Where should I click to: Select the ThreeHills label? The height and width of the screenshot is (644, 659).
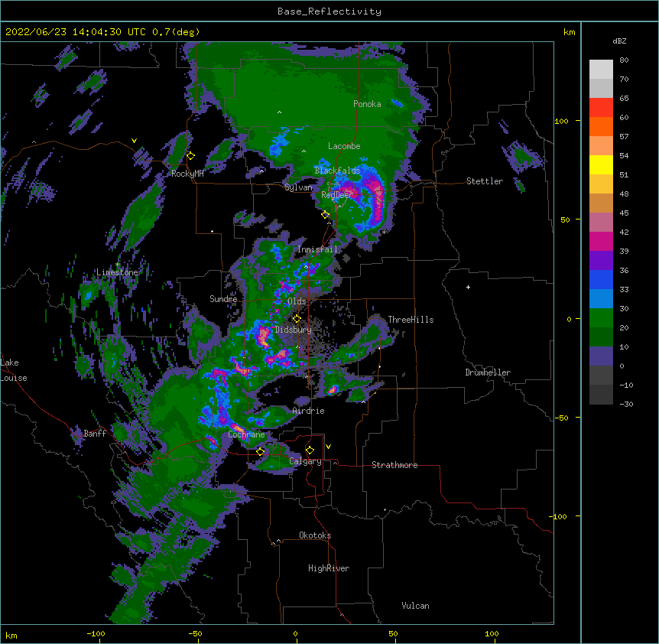click(x=411, y=320)
